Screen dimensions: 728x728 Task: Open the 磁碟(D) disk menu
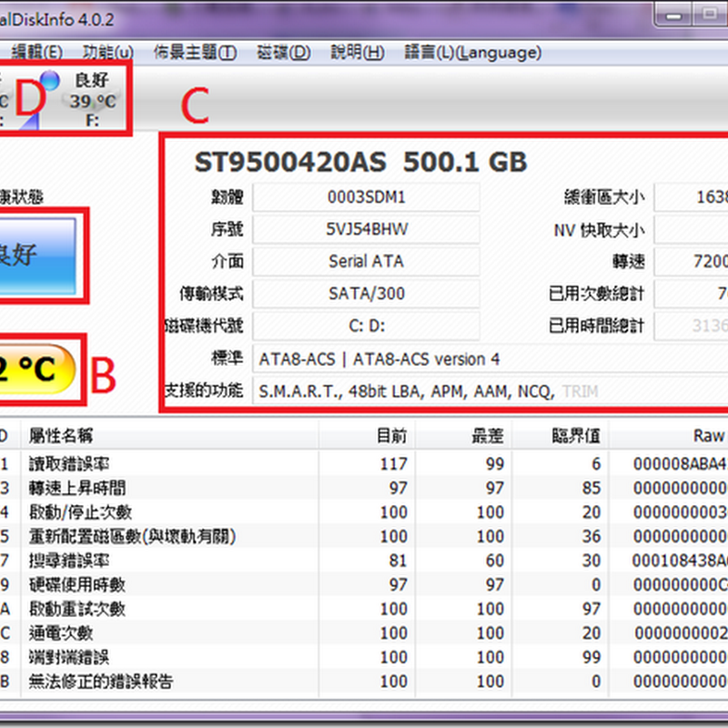pos(284,53)
